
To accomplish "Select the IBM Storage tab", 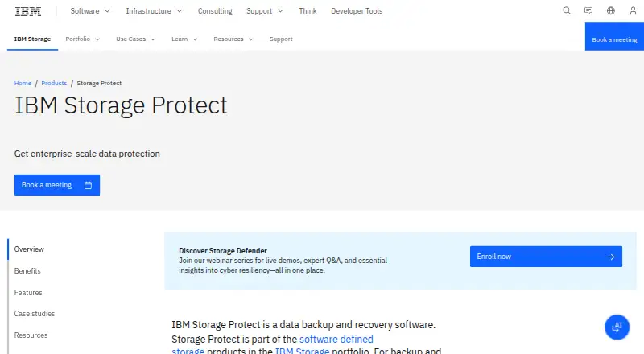I will pyautogui.click(x=32, y=39).
